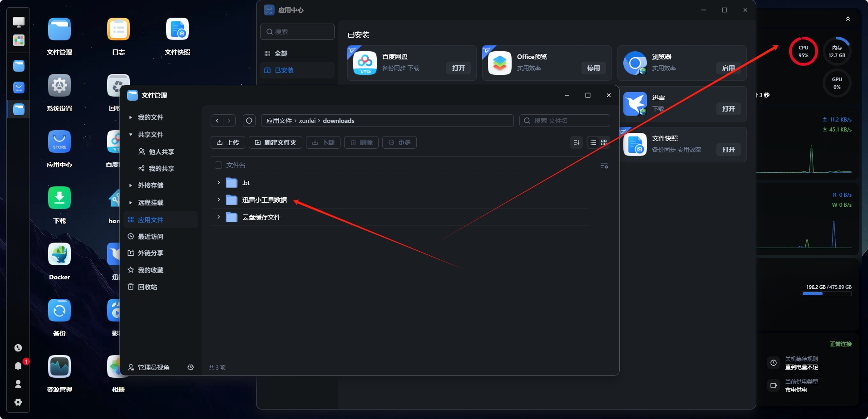The width and height of the screenshot is (868, 419).
Task: Switch file manager to list view
Action: click(593, 142)
